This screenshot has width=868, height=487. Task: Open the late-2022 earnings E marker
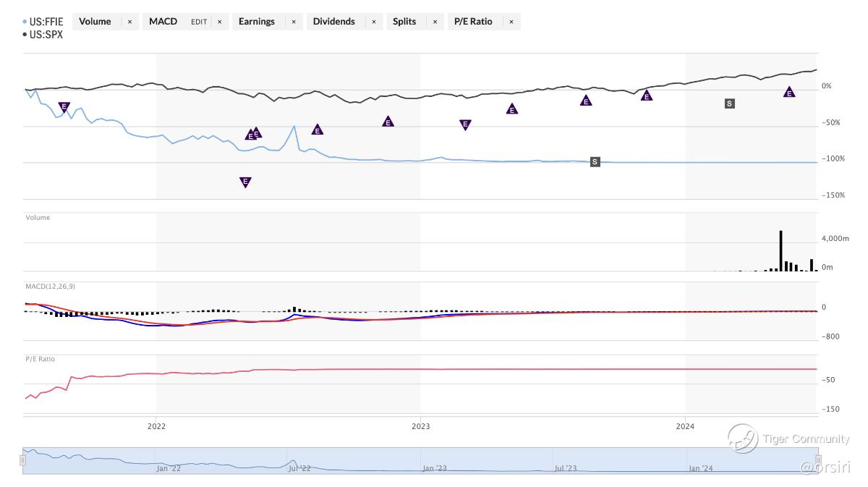388,122
